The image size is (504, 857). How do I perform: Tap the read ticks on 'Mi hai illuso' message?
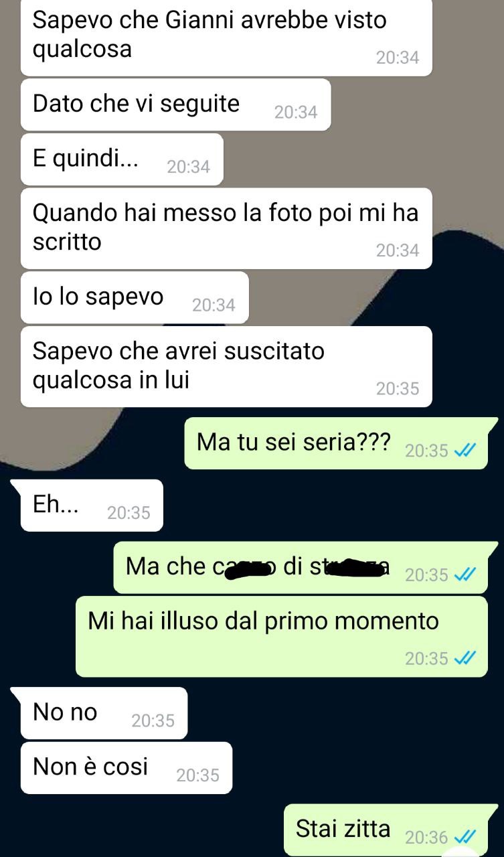465,659
